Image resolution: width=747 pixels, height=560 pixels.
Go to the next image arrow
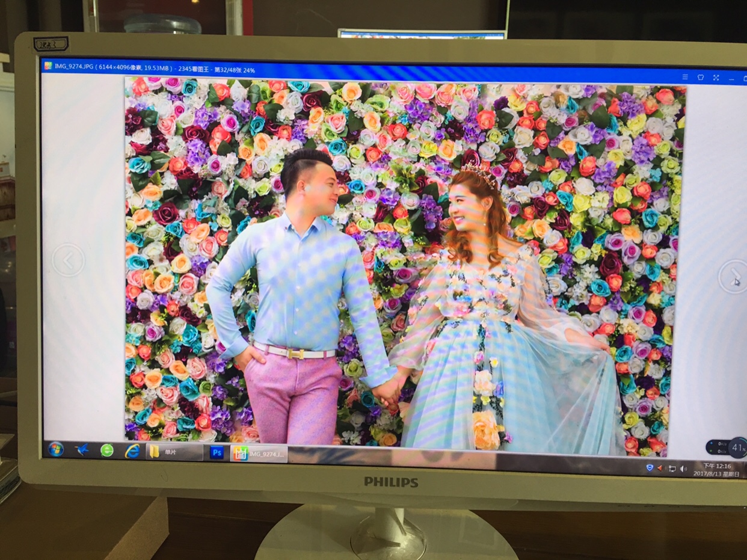pos(733,277)
